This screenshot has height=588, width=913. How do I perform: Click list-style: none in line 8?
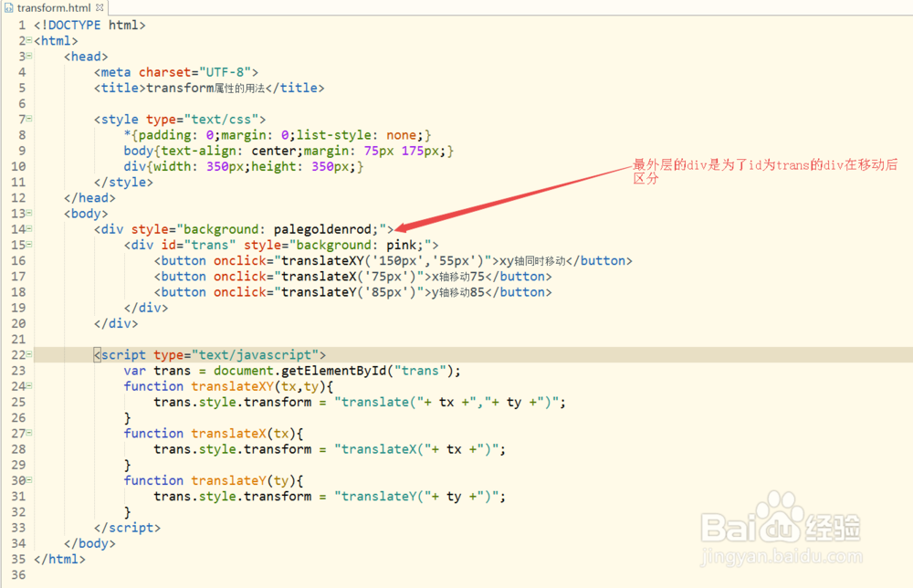360,135
